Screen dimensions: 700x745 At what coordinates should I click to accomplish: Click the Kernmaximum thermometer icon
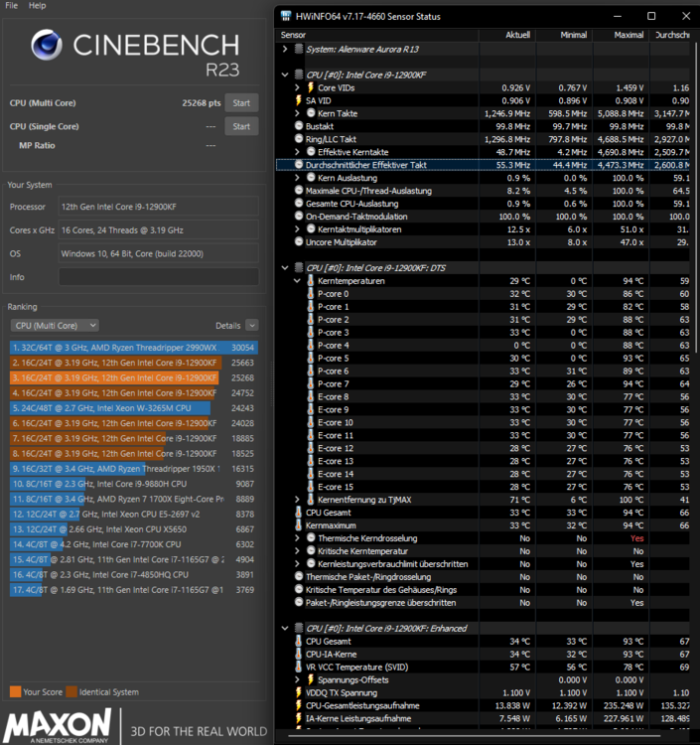coord(298,525)
